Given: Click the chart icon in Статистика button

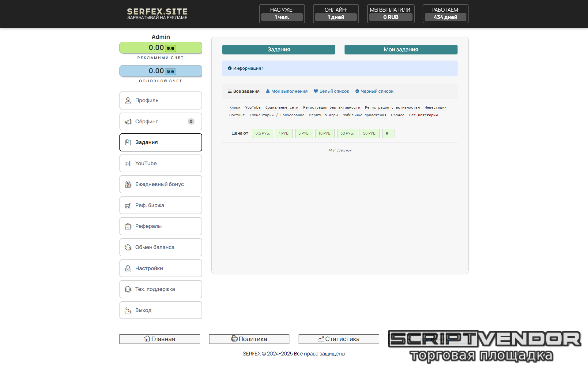Looking at the screenshot, I should 321,339.
